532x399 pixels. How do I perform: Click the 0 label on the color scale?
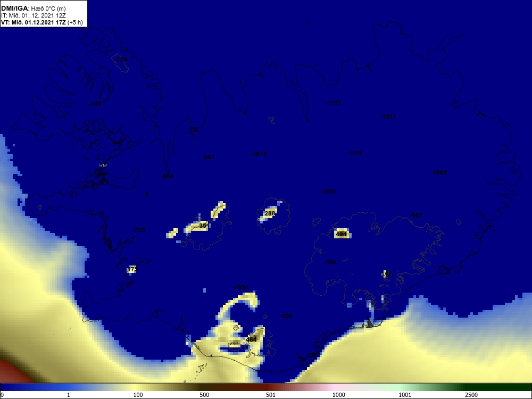click(2, 395)
